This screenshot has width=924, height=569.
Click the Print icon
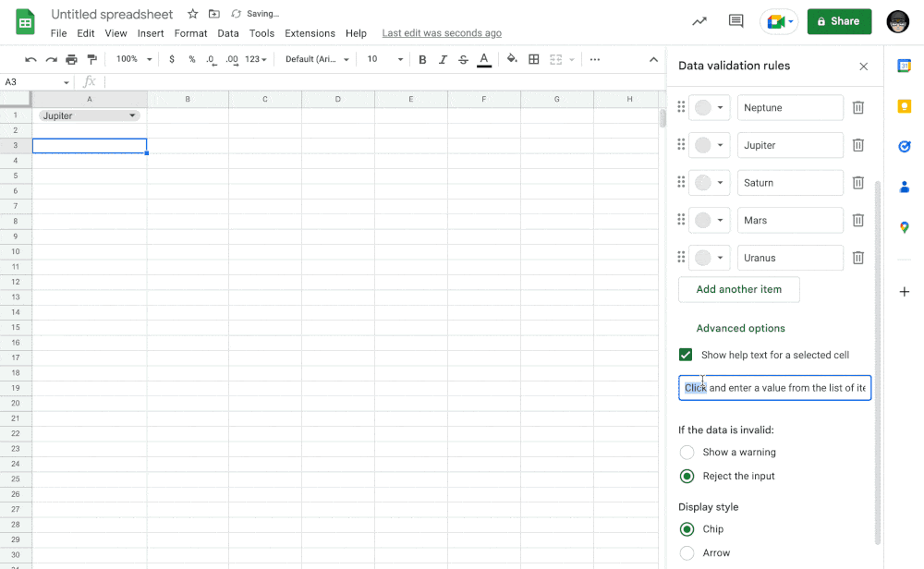71,59
